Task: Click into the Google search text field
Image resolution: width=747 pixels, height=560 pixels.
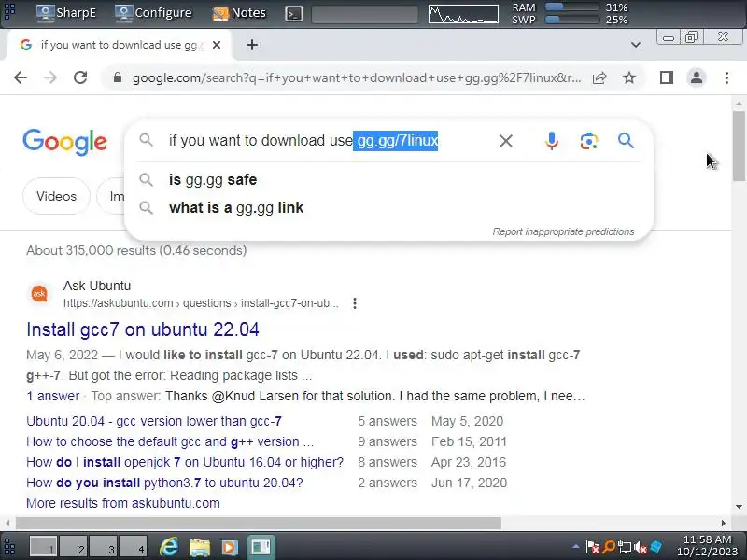Action: click(329, 141)
